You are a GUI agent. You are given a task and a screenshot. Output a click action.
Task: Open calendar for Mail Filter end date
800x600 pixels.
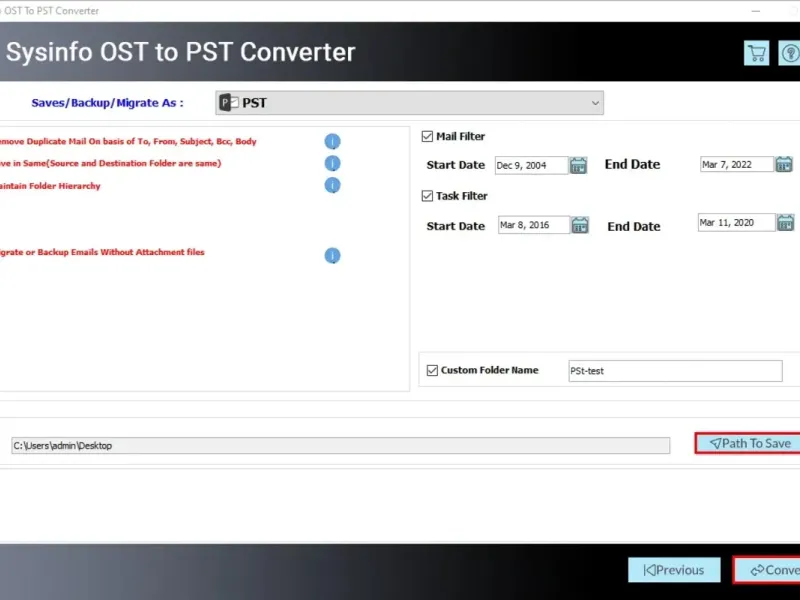coord(784,164)
